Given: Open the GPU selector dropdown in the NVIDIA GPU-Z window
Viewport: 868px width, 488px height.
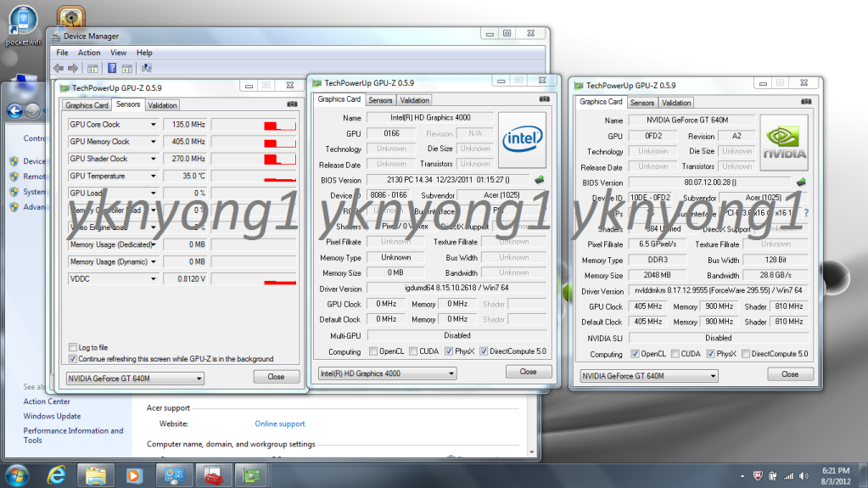Looking at the screenshot, I should [649, 376].
